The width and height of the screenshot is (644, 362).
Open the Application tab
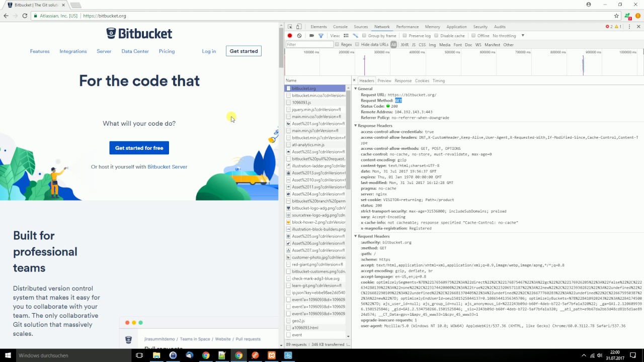click(x=456, y=27)
